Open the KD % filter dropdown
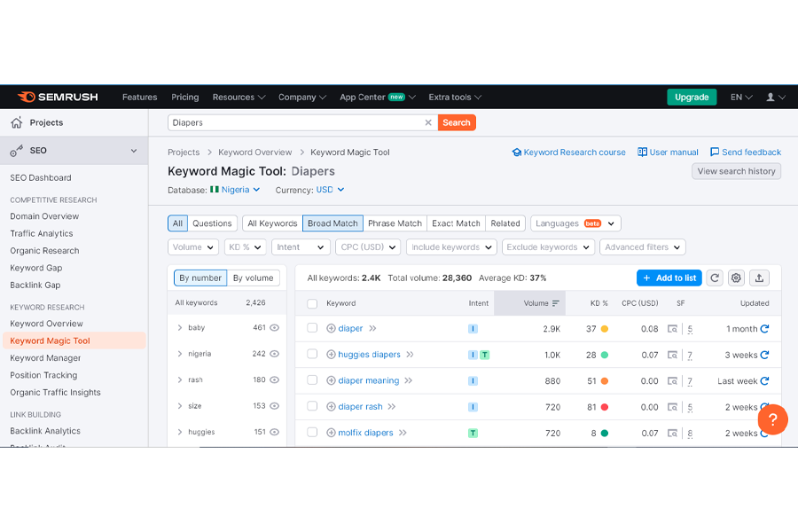Image resolution: width=798 pixels, height=532 pixels. (x=246, y=246)
